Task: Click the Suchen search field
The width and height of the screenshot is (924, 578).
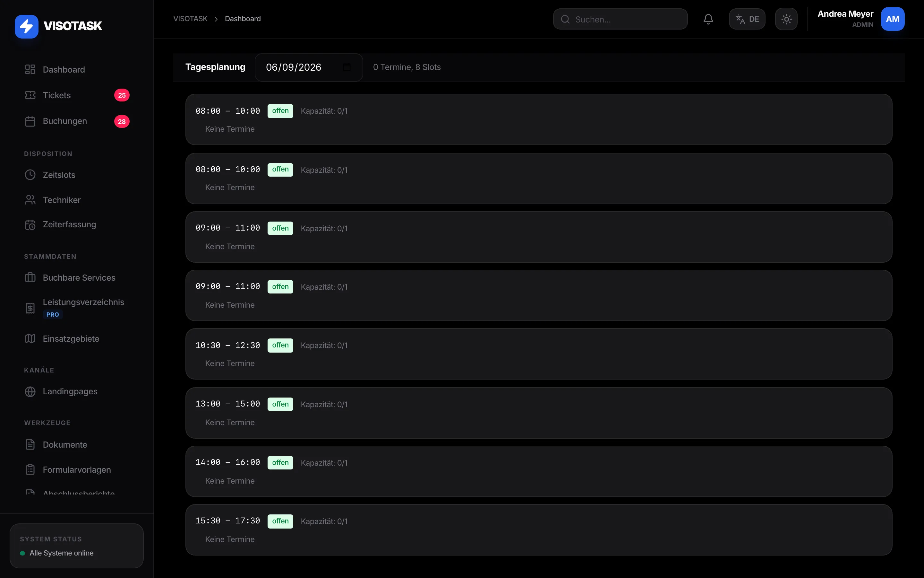Action: (620, 19)
